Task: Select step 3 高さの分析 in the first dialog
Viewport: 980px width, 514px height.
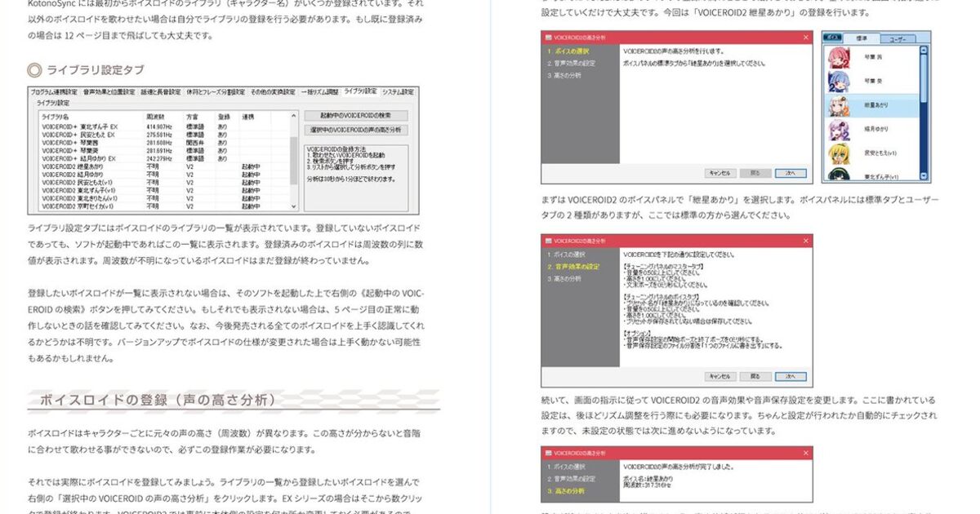Action: click(565, 75)
